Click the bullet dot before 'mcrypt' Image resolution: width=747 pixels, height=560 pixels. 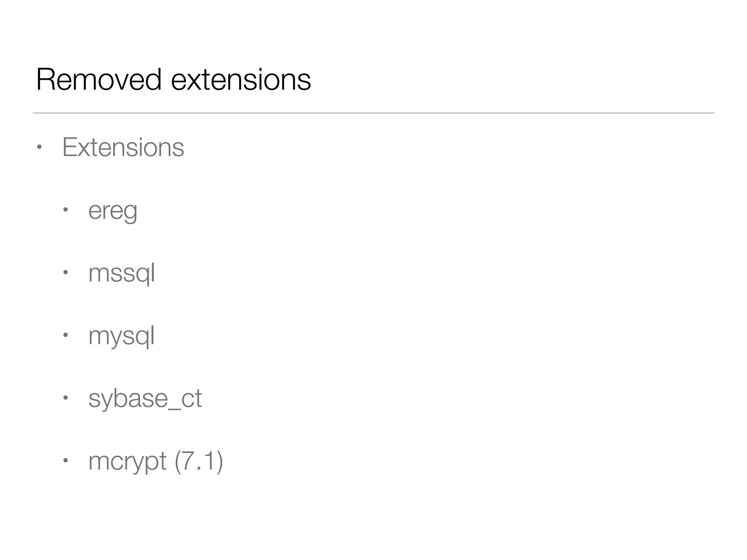click(66, 460)
